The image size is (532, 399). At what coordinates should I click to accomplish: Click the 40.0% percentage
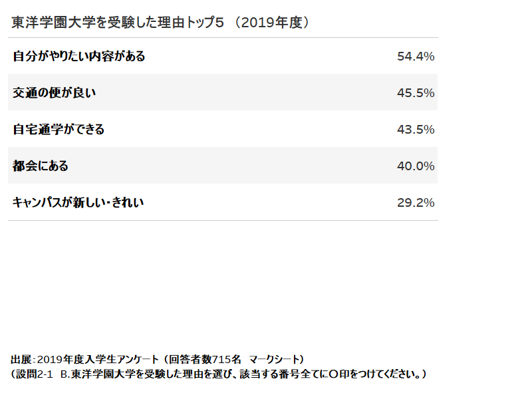[416, 166]
